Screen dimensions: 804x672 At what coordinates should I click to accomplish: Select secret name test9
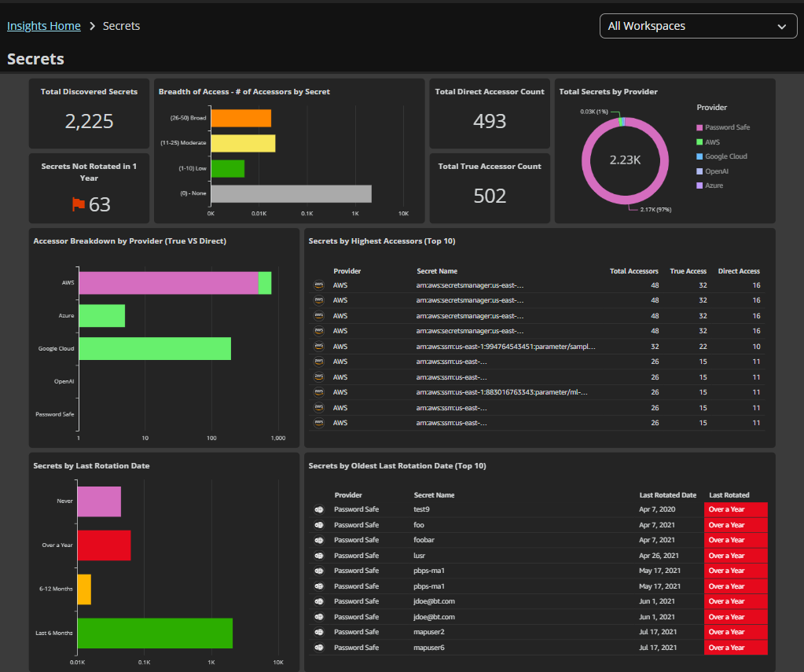coord(421,509)
